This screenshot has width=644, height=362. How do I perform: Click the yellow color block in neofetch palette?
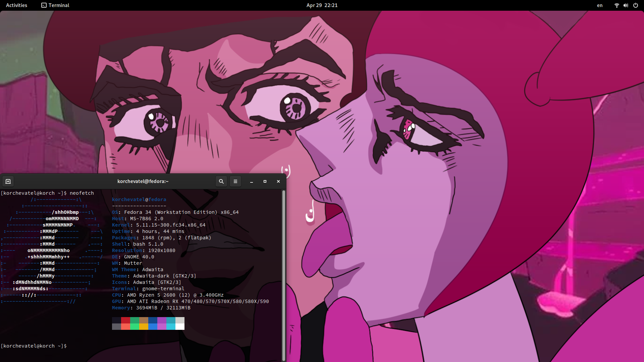click(x=144, y=327)
